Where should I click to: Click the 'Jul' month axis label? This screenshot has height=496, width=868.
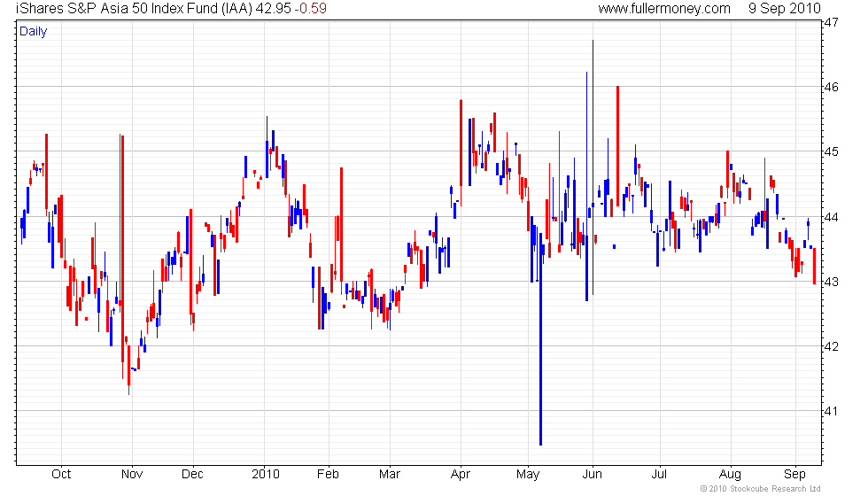[659, 475]
